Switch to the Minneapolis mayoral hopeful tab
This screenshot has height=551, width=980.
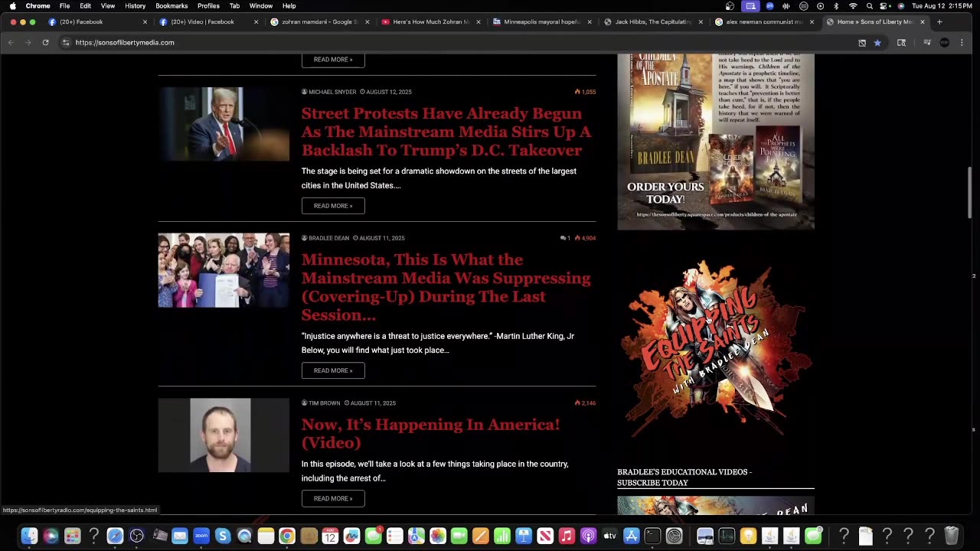[542, 22]
